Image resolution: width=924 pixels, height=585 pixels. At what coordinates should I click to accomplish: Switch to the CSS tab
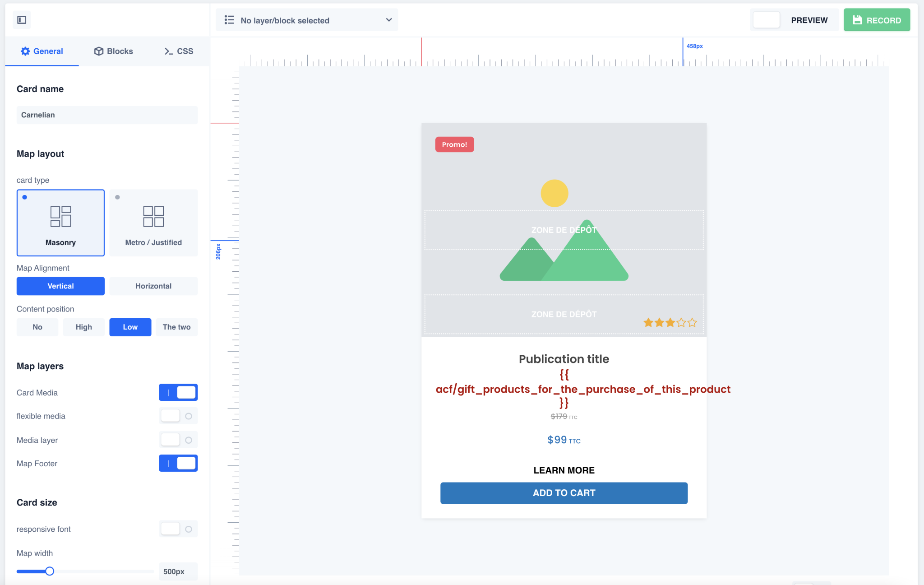point(179,51)
